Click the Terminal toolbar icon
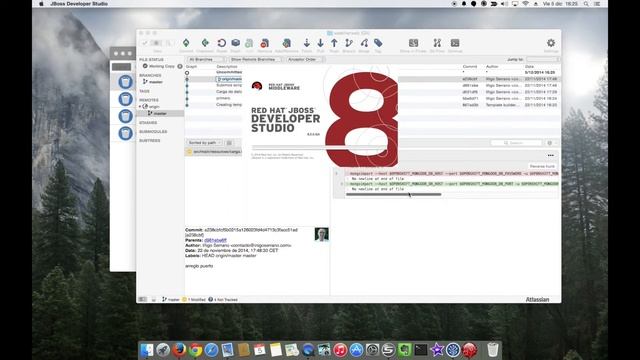The height and width of the screenshot is (360, 640). coord(455,43)
